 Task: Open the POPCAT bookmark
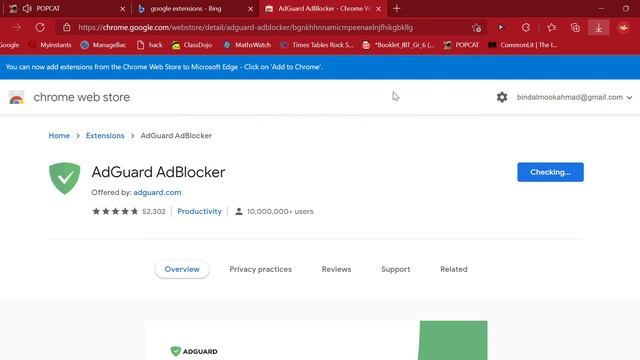click(x=461, y=45)
